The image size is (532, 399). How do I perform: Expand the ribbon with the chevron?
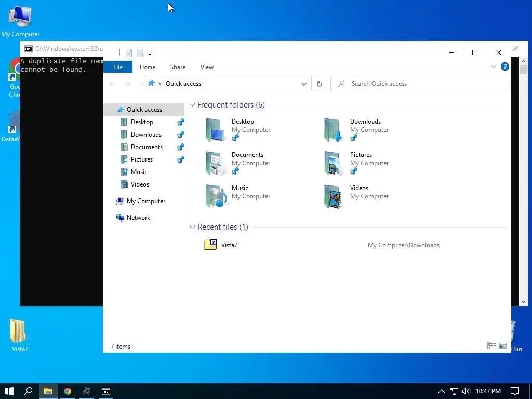pyautogui.click(x=494, y=66)
